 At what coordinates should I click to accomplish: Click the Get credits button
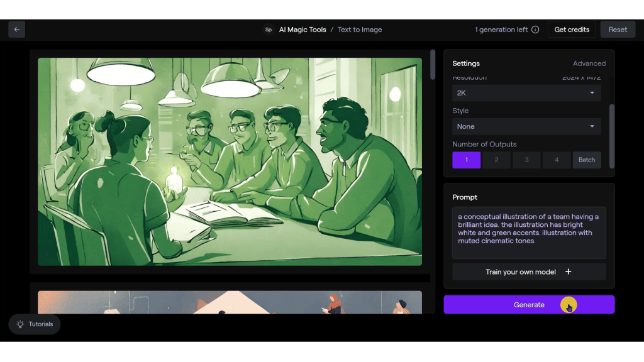click(572, 29)
